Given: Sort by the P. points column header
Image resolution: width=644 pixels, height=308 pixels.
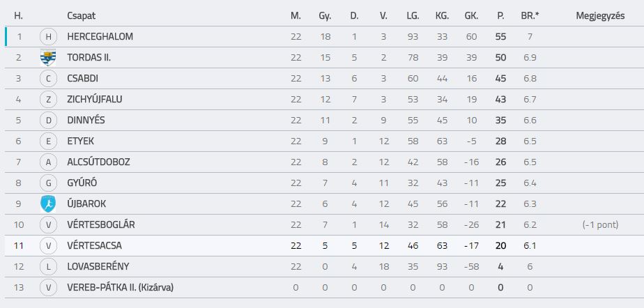Looking at the screenshot, I should pos(500,15).
